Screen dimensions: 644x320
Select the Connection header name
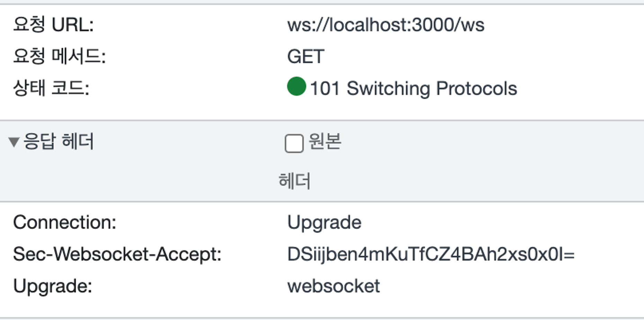pyautogui.click(x=65, y=222)
